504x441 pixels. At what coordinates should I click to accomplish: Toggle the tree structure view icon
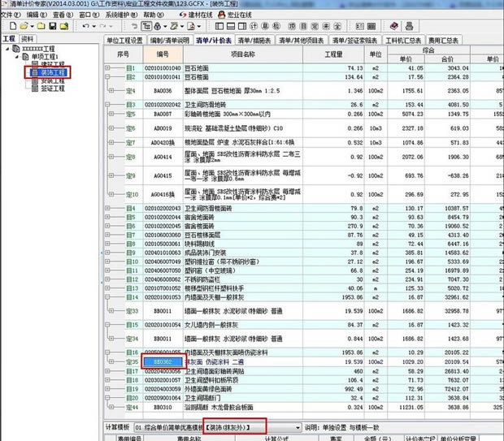click(x=147, y=26)
